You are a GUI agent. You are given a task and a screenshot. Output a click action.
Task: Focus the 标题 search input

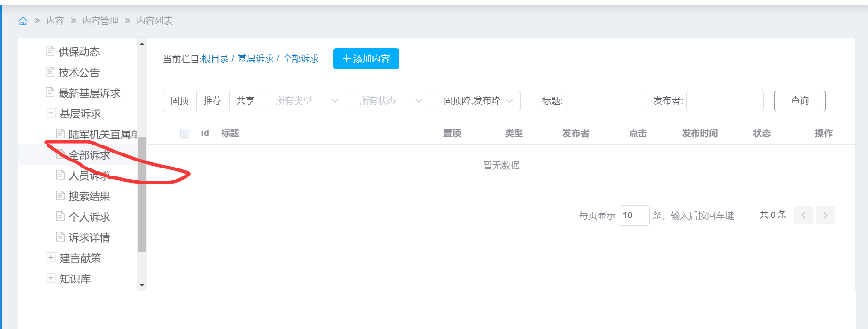point(604,101)
